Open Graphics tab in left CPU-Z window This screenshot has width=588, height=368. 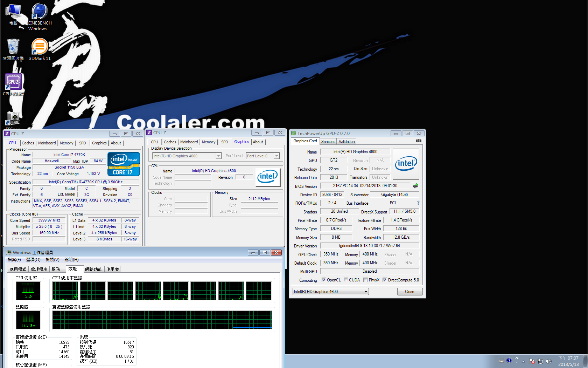(99, 143)
